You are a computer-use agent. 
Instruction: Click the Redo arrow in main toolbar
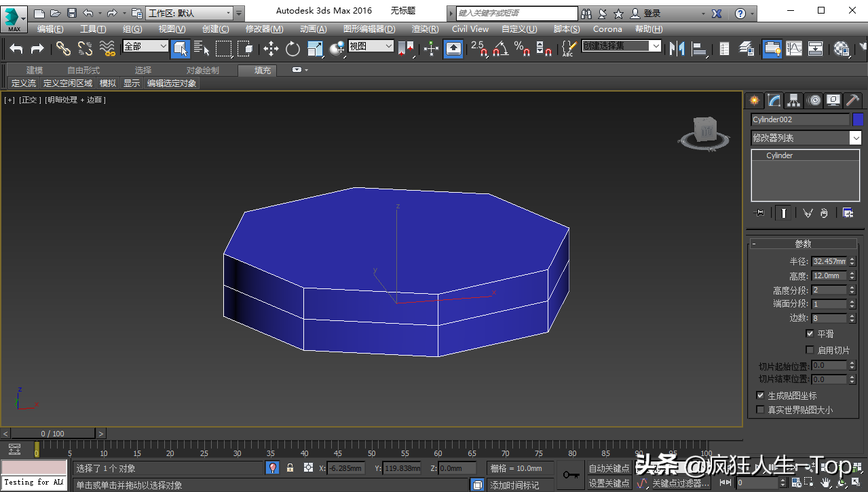[x=37, y=48]
